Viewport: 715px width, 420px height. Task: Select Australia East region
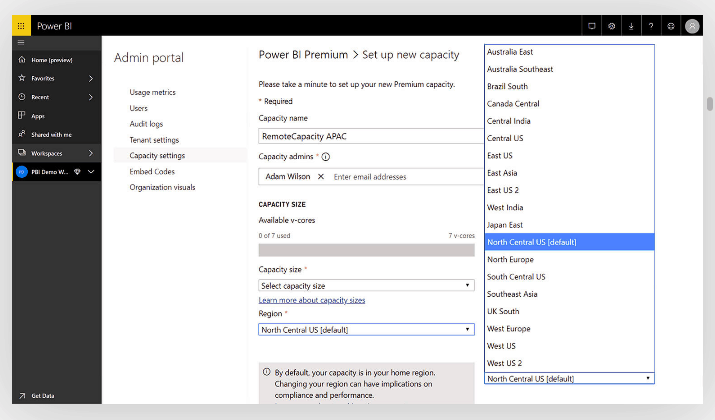point(569,52)
